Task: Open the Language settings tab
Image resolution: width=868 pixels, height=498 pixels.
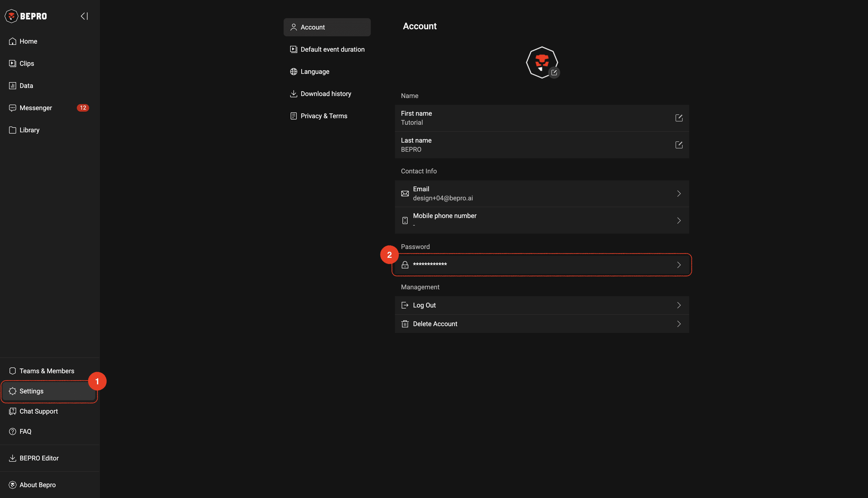Action: 315,72
